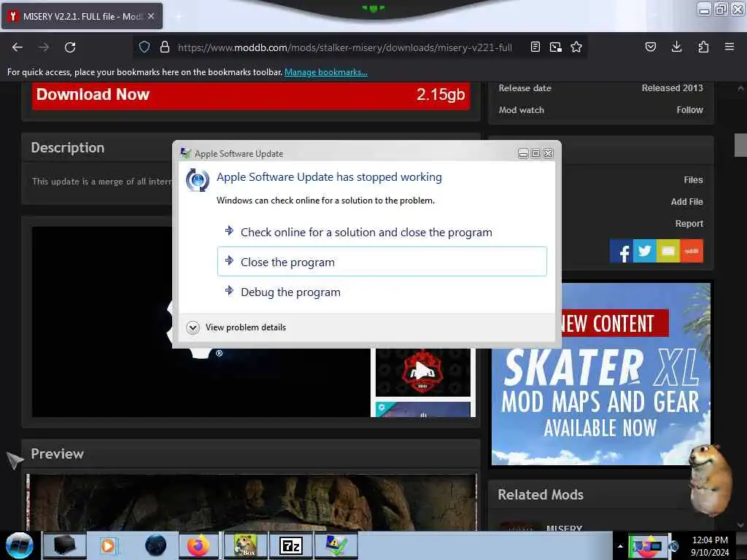Open the Firefox hamburger menu
The image size is (747, 560).
click(729, 47)
